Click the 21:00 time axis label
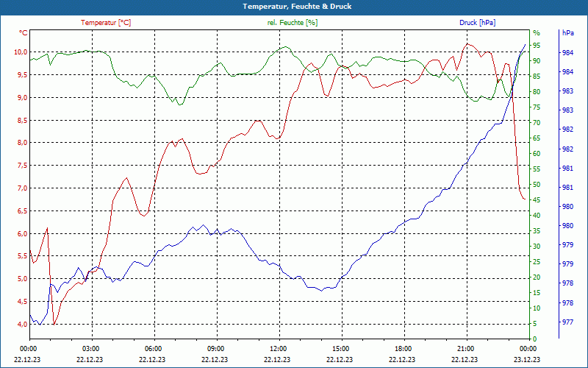The width and height of the screenshot is (588, 368). [x=465, y=348]
